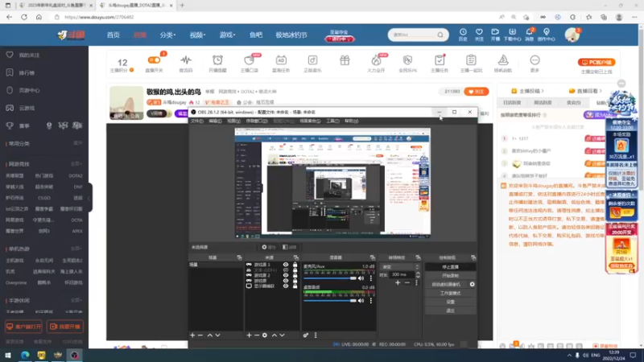Click orange 我要开播 button in sidebar
Viewport: 644px width, 362px height.
65,327
